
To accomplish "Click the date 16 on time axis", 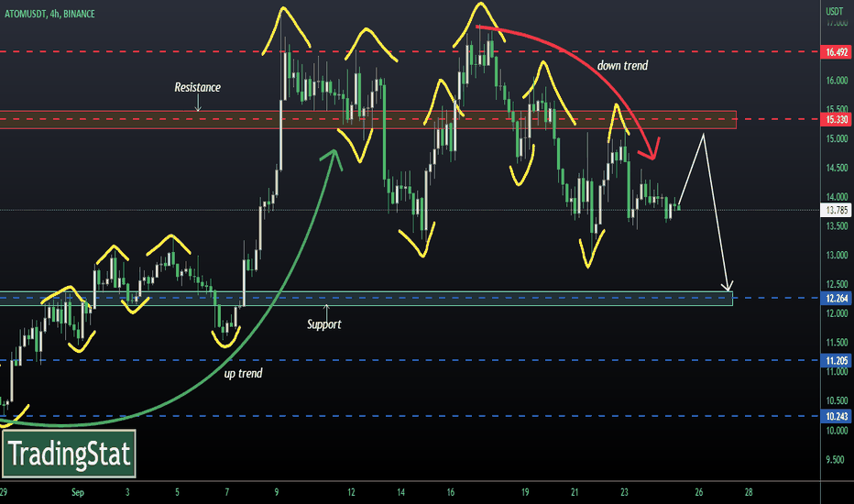I will (451, 493).
